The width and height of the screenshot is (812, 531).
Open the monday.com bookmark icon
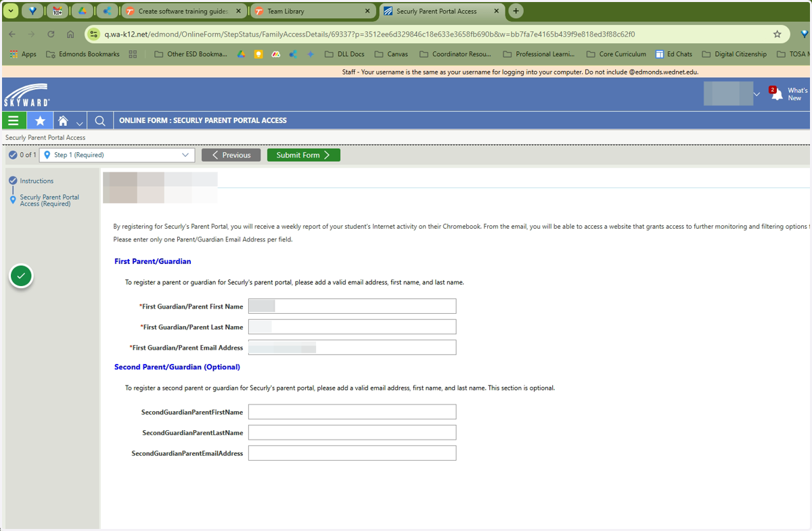pyautogui.click(x=276, y=54)
